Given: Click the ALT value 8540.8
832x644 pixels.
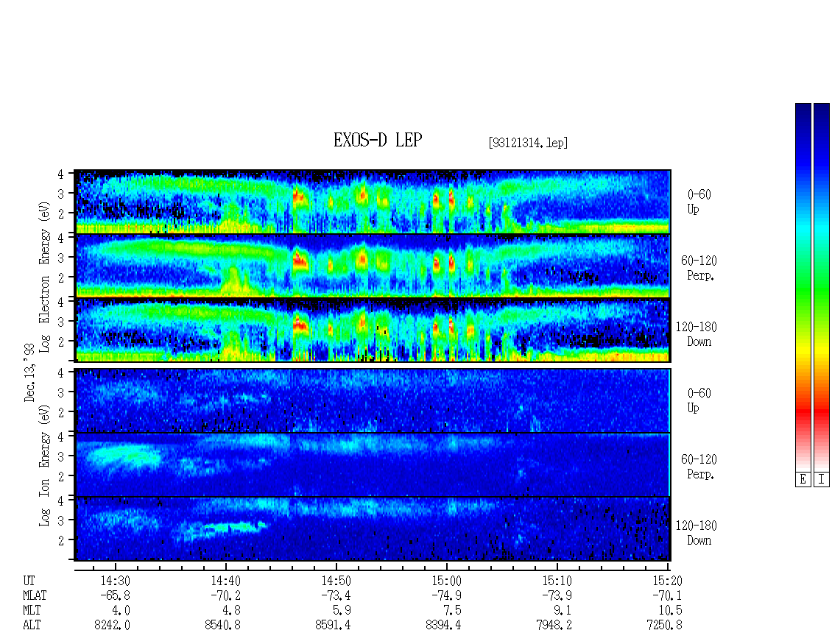Looking at the screenshot, I should click(223, 626).
